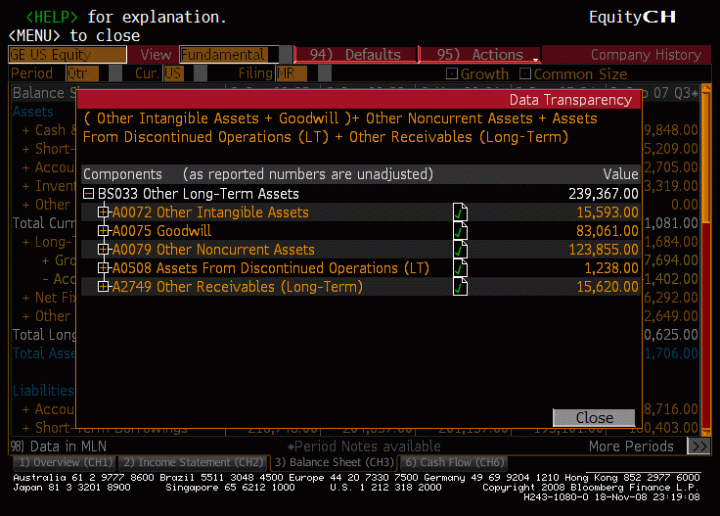
Task: Click Liabilities heading in Balance Sheet
Action: (43, 390)
